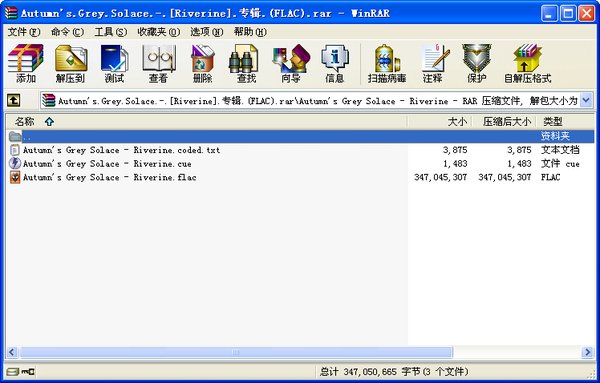Click the 添加 (Add) toolbar icon
This screenshot has height=383, width=600.
tap(26, 63)
